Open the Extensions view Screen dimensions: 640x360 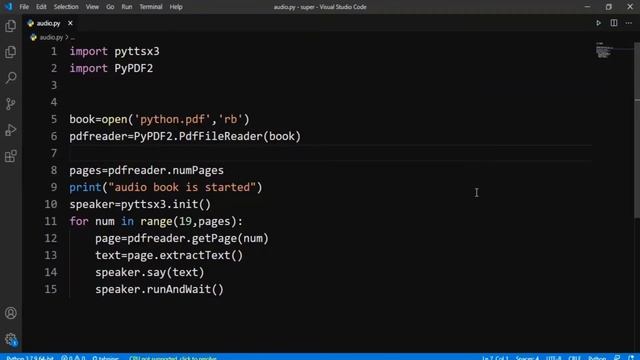[11, 156]
